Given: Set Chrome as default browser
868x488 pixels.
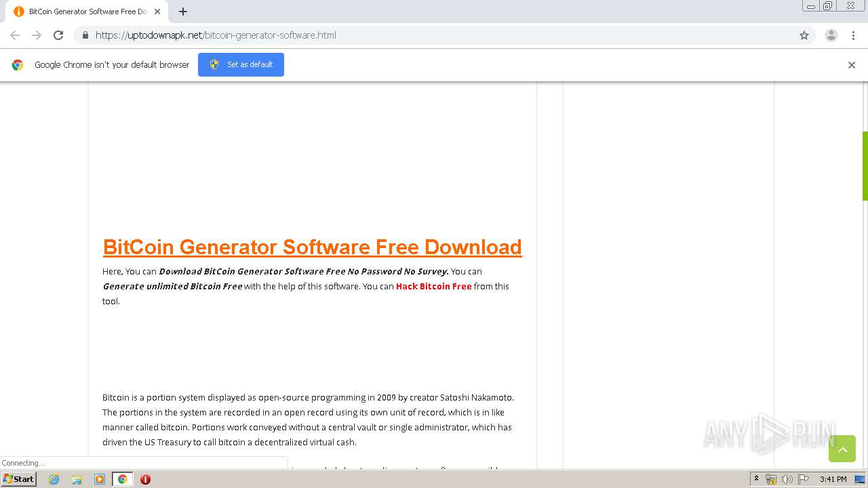Looking at the screenshot, I should 241,64.
